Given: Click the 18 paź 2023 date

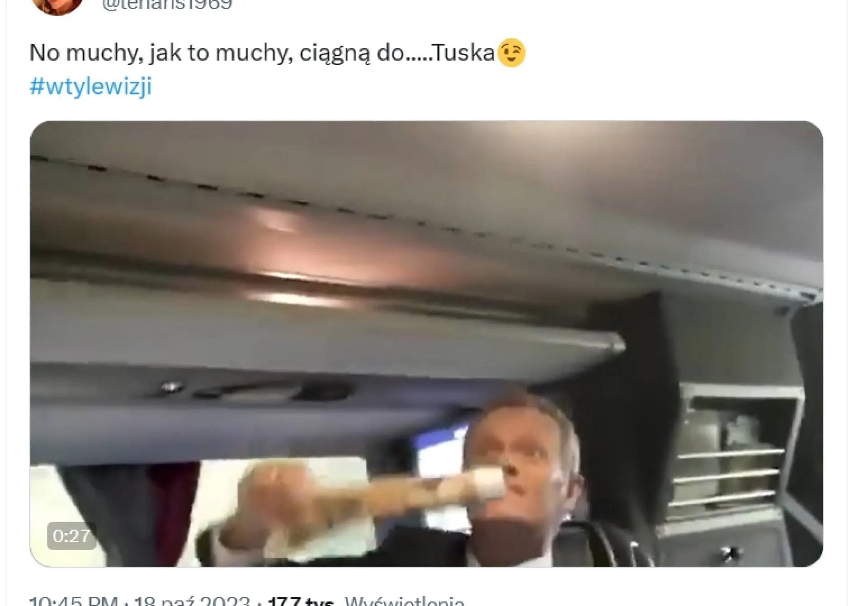Looking at the screenshot, I should point(192,601).
